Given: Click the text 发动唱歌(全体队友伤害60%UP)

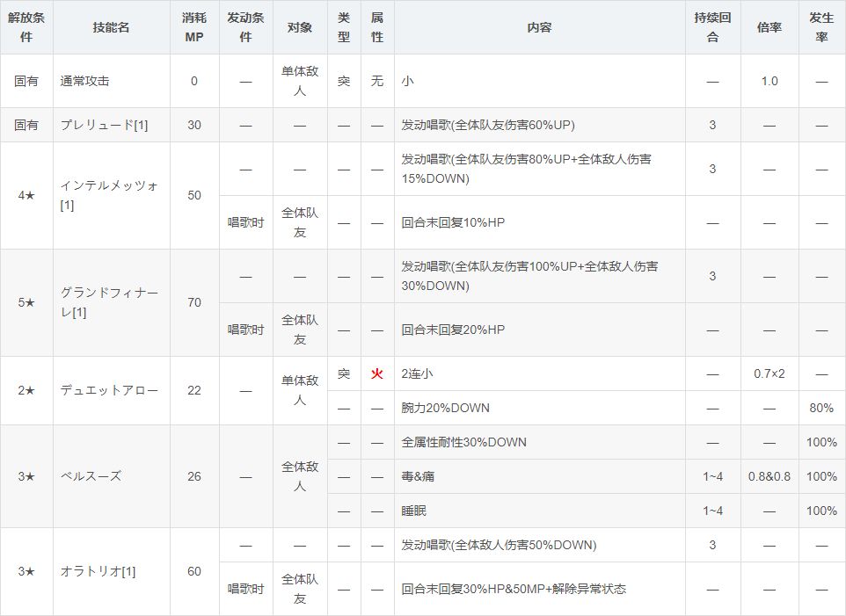Looking at the screenshot, I should pyautogui.click(x=488, y=125).
